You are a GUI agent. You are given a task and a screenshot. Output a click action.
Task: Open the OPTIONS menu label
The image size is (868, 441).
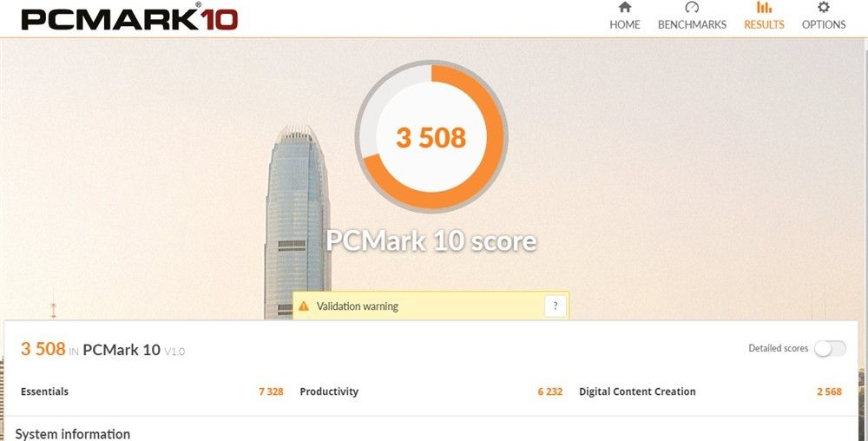coord(824,24)
